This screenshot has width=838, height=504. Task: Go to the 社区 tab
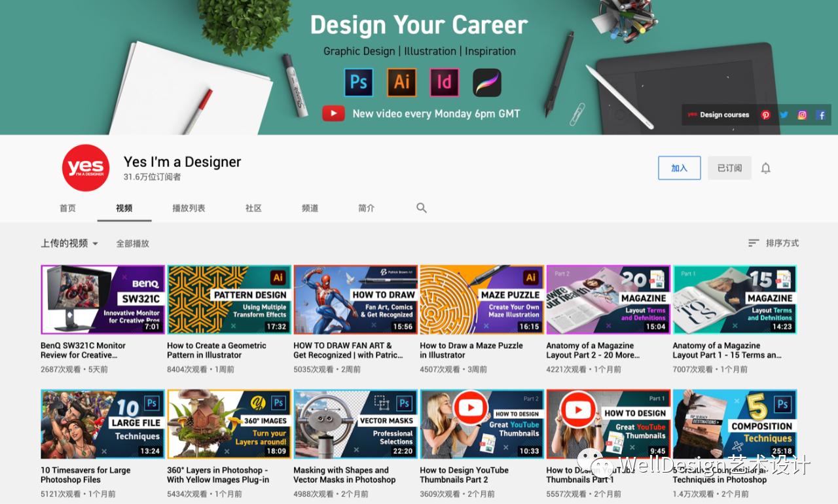[x=253, y=208]
